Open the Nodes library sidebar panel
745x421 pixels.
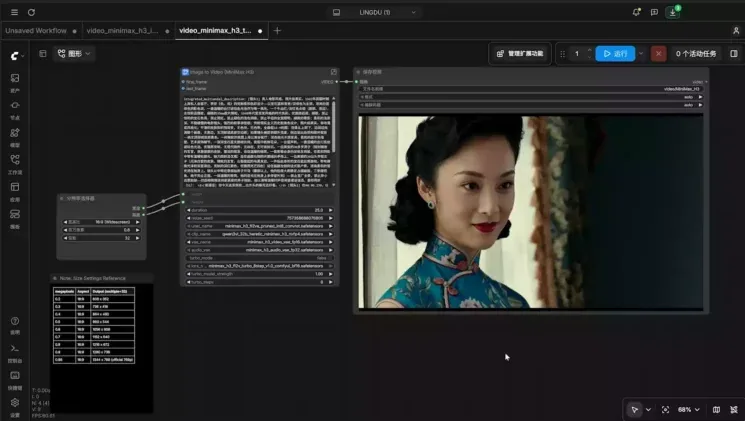[x=15, y=109]
